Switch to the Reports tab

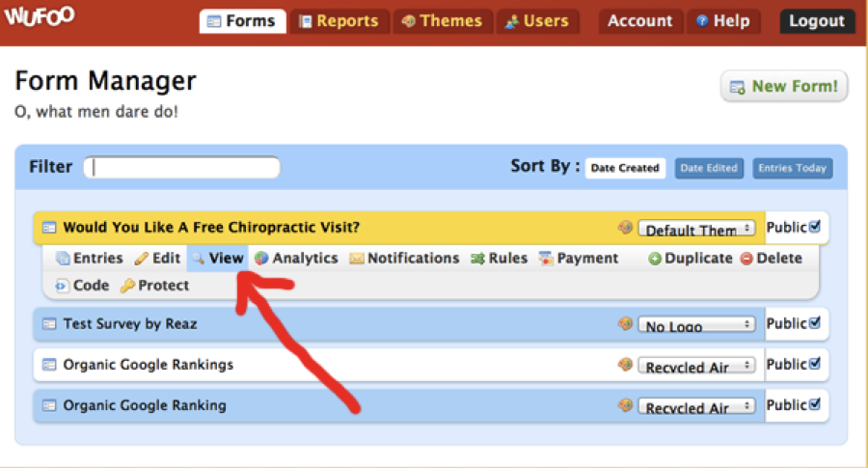(x=339, y=21)
